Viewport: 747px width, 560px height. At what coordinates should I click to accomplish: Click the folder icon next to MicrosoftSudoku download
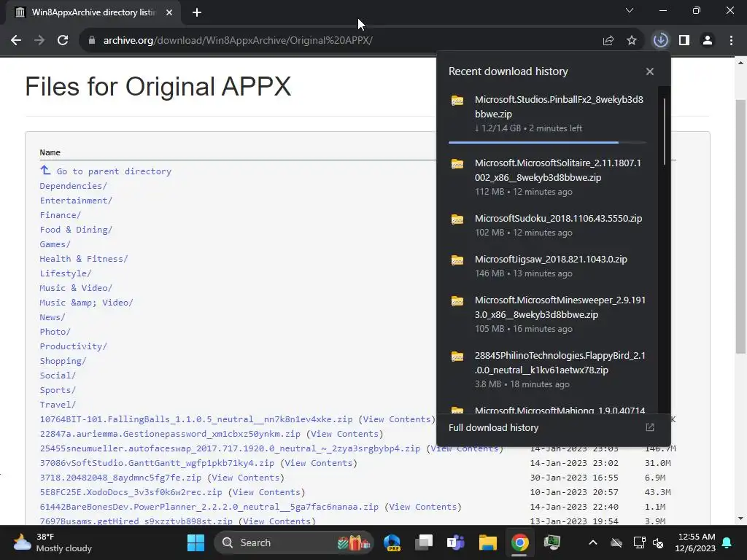point(457,219)
